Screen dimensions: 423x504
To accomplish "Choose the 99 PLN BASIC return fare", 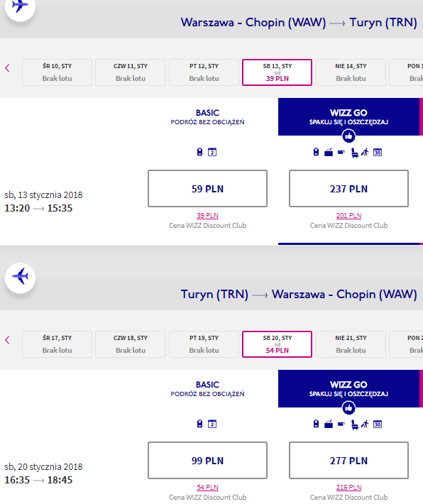I will (x=207, y=461).
